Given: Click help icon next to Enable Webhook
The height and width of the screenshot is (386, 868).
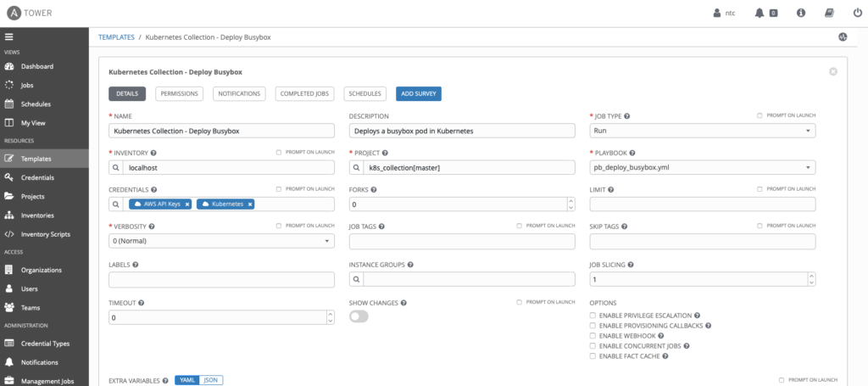Looking at the screenshot, I should coord(661,336).
